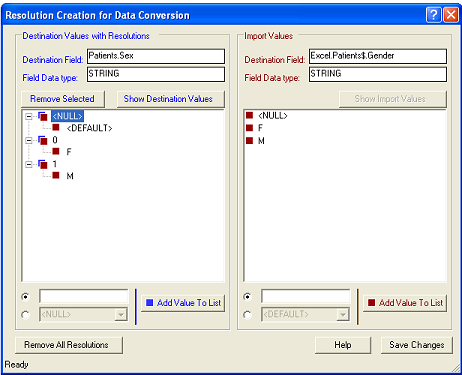Click the new destination value text box
This screenshot has width=462, height=375.
tap(84, 296)
